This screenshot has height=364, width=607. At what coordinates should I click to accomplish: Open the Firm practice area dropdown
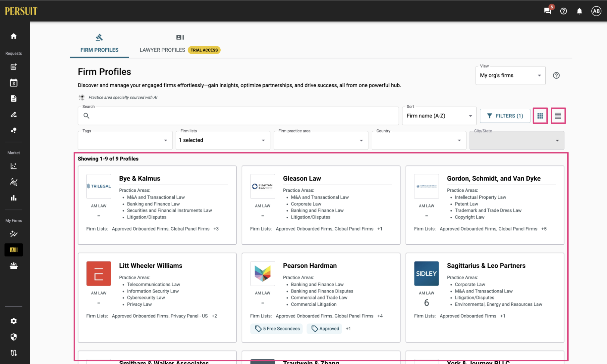pos(321,140)
